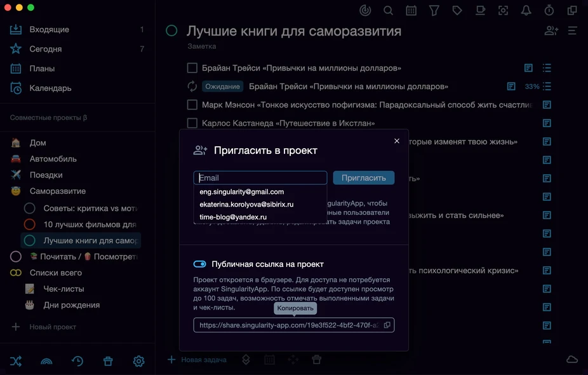Screen dimensions: 588x375
Task: Disable the public project link toggle
Action: click(199, 264)
